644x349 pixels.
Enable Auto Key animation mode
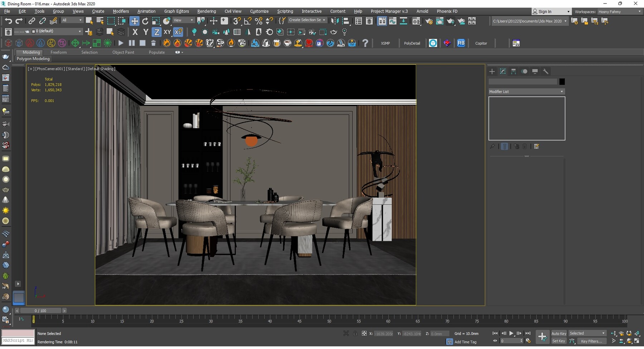pyautogui.click(x=558, y=333)
